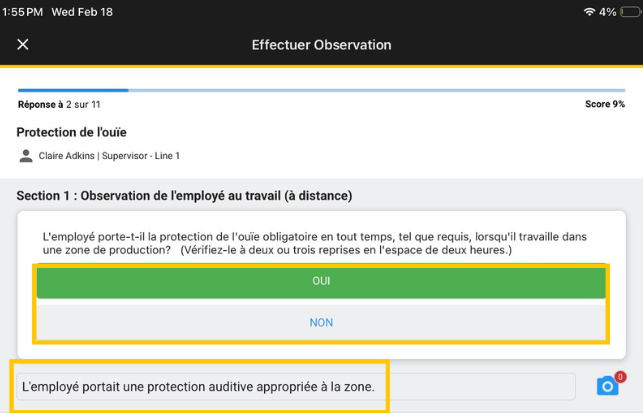The height and width of the screenshot is (413, 643).
Task: Click the red photo count badge
Action: click(620, 377)
